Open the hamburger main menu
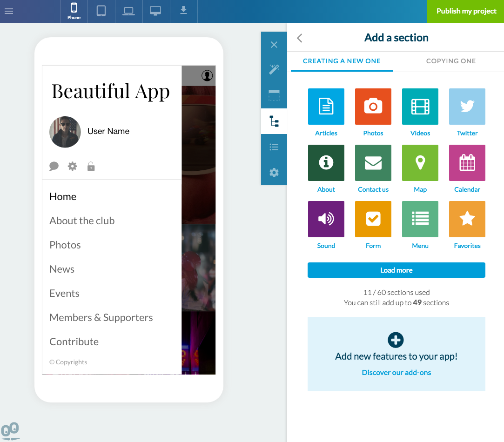504x442 pixels. 9,11
